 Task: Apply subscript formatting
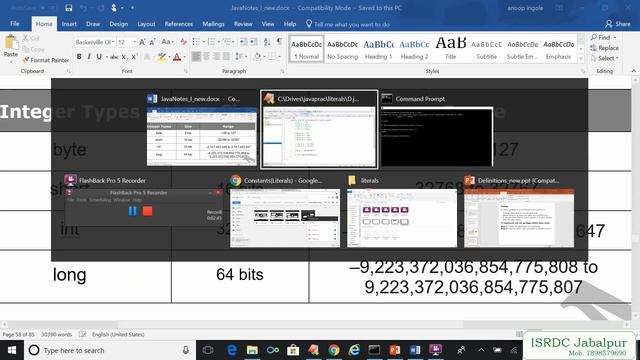[124, 57]
